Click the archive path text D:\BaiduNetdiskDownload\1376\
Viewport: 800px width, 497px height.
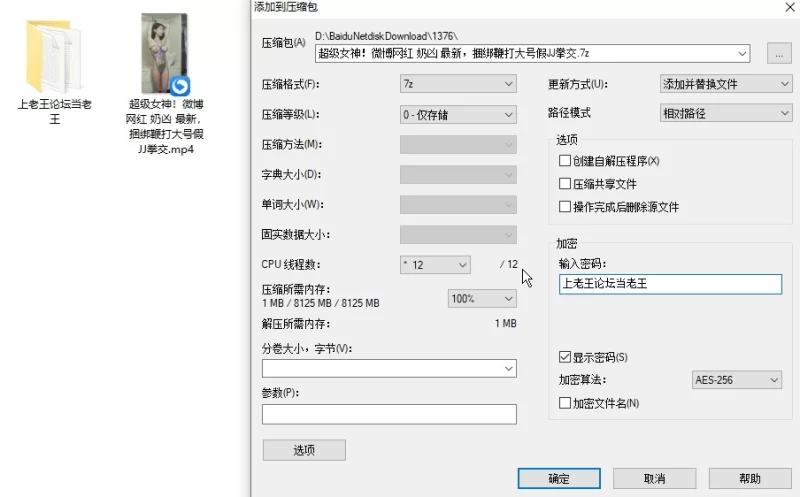tap(386, 36)
